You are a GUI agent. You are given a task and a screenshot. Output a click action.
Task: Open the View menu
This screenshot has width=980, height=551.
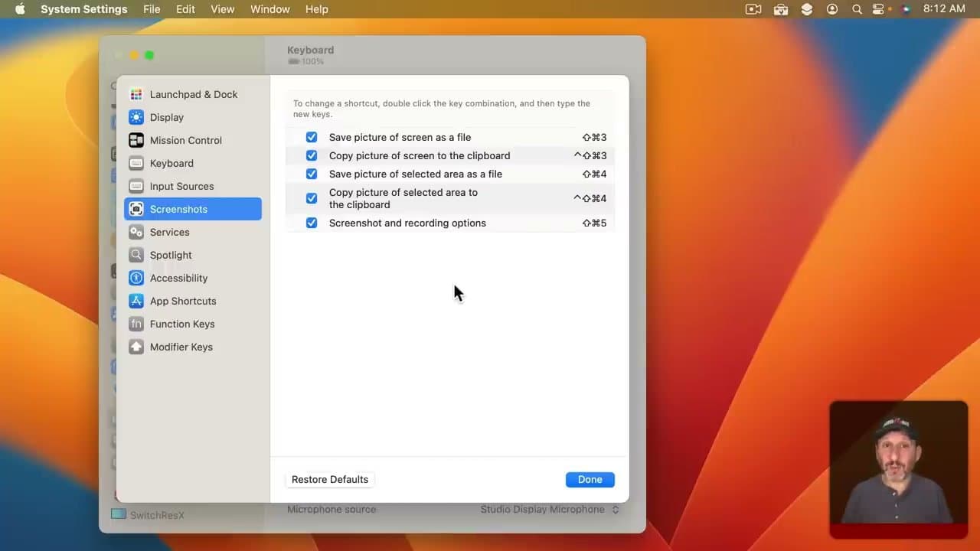coord(223,9)
